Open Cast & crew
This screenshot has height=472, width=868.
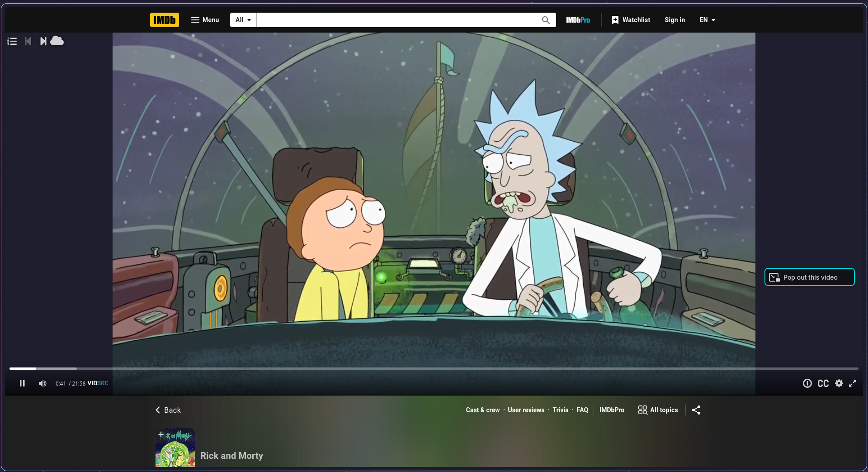(x=483, y=410)
